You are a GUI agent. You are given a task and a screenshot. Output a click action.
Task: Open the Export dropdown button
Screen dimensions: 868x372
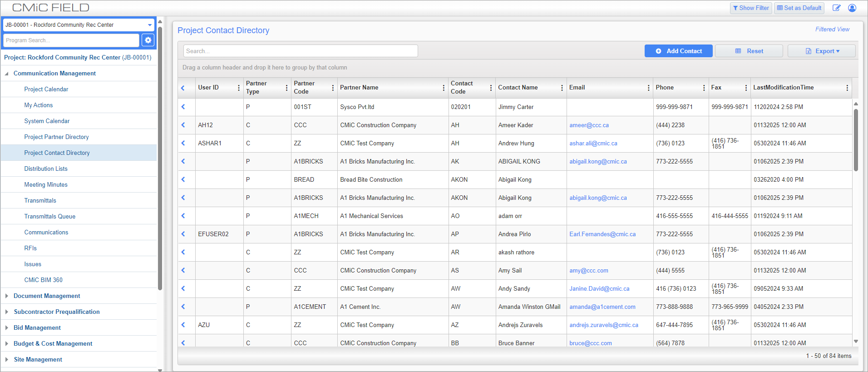(822, 51)
